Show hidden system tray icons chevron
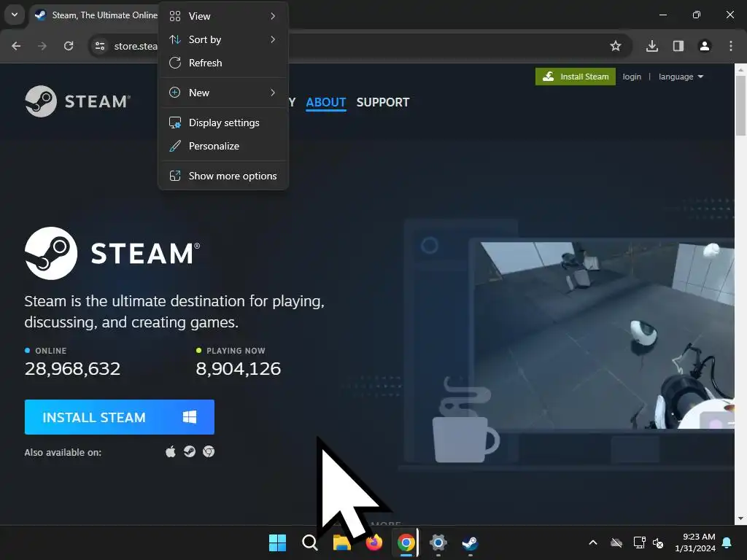 pyautogui.click(x=593, y=542)
